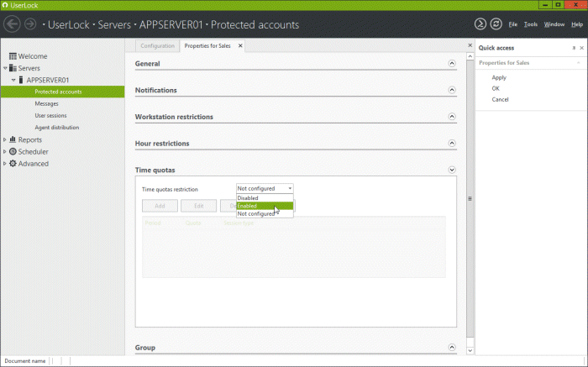This screenshot has width=588, height=367.
Task: Collapse the General section
Action: click(x=451, y=63)
